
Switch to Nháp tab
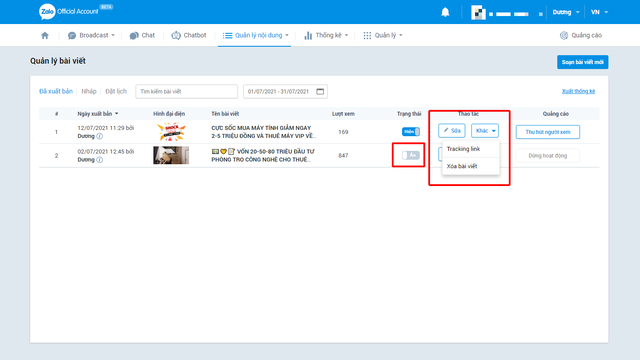pyautogui.click(x=89, y=91)
